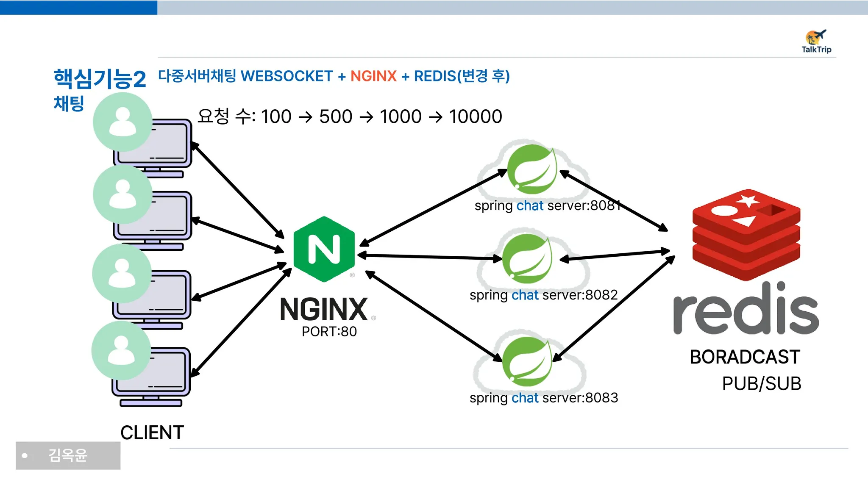Screen dimensions: 868x488
Task: Click the red Redis stack logo
Action: (x=746, y=234)
